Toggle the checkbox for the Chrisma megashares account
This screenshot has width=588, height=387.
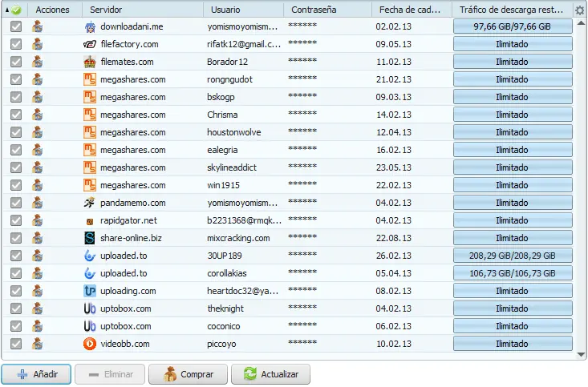point(16,115)
